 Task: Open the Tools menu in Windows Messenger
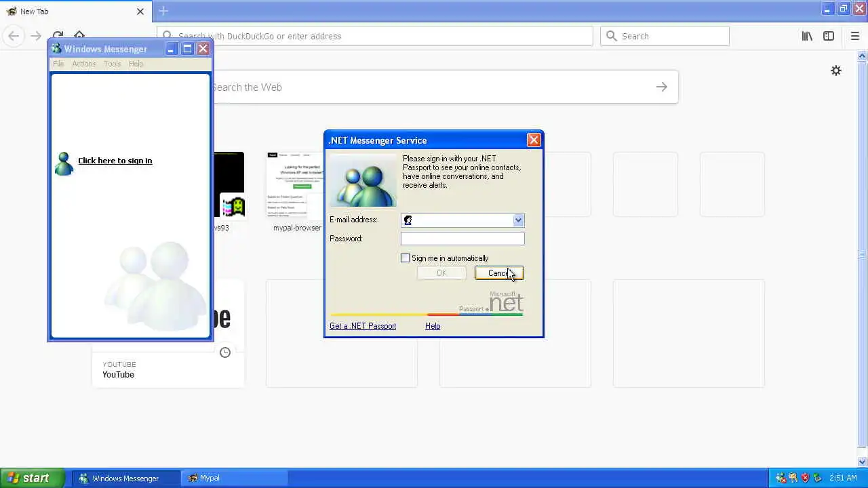click(x=113, y=64)
